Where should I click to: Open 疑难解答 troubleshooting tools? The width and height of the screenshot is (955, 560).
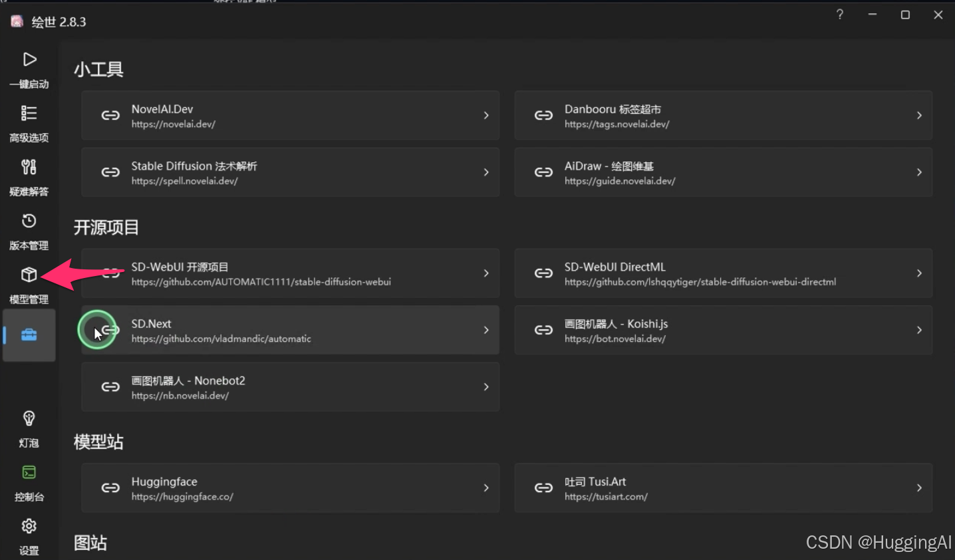(x=29, y=178)
